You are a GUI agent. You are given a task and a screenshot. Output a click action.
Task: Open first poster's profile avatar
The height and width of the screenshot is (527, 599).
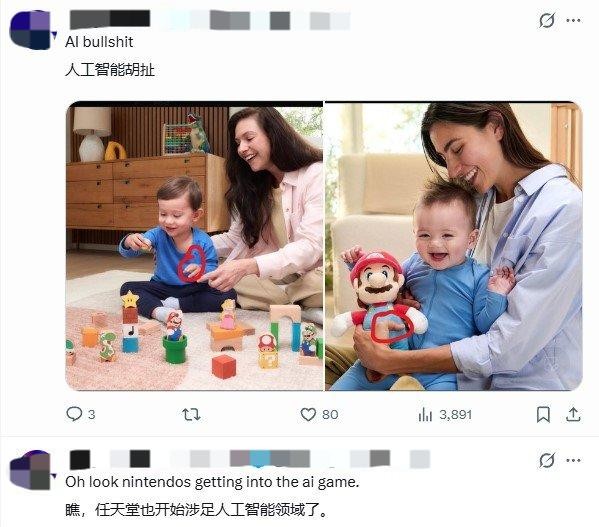tap(31, 30)
